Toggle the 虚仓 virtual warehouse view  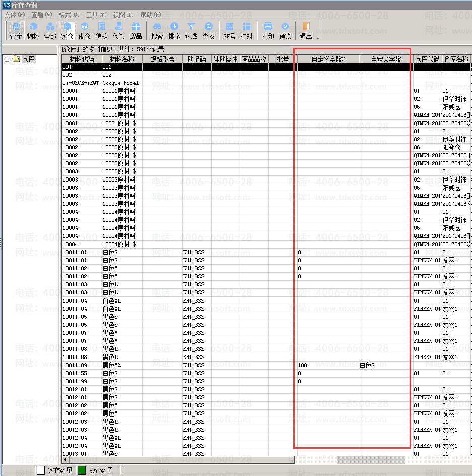pos(84,30)
